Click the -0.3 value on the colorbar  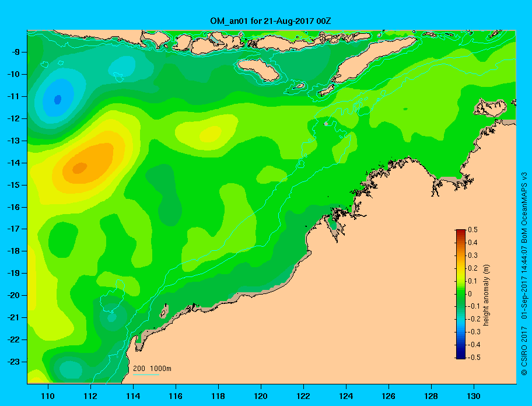coord(474,332)
